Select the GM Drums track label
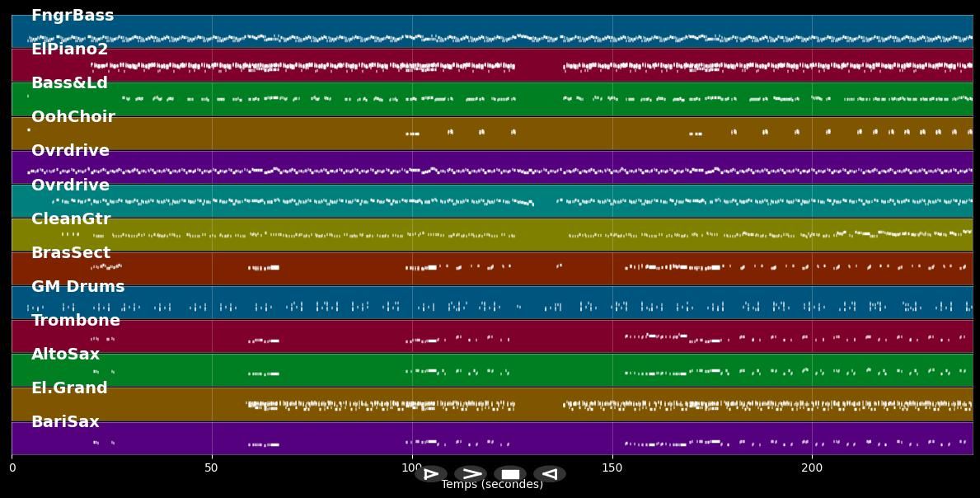Viewport: 980px width, 498px height. [77, 287]
